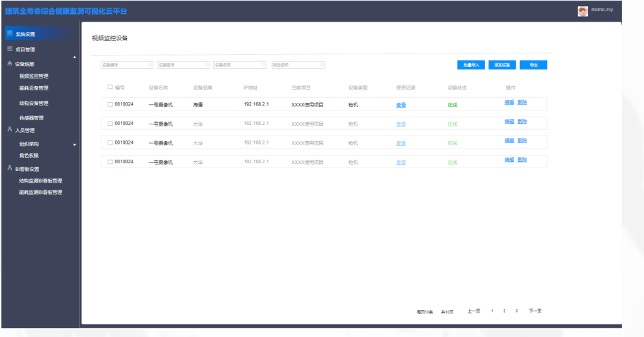Check the box for the 海康 device row
Image resolution: width=644 pixels, height=337 pixels.
pyautogui.click(x=110, y=104)
